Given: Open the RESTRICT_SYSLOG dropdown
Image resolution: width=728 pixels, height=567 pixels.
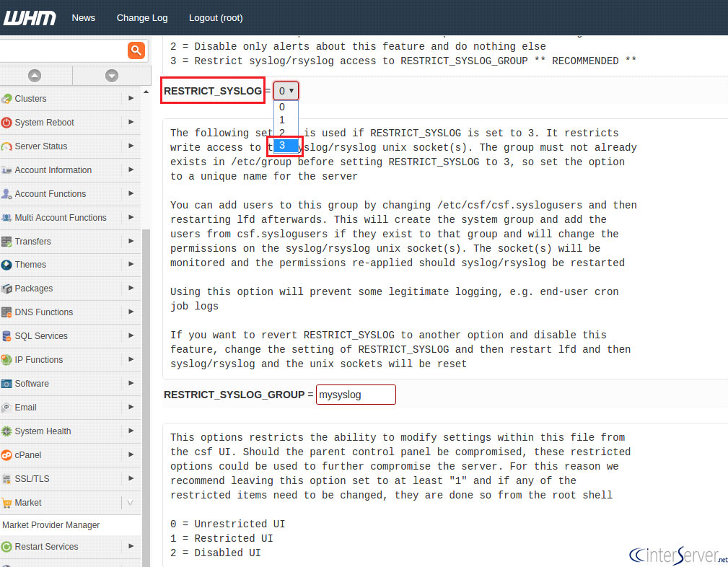Looking at the screenshot, I should point(286,91).
